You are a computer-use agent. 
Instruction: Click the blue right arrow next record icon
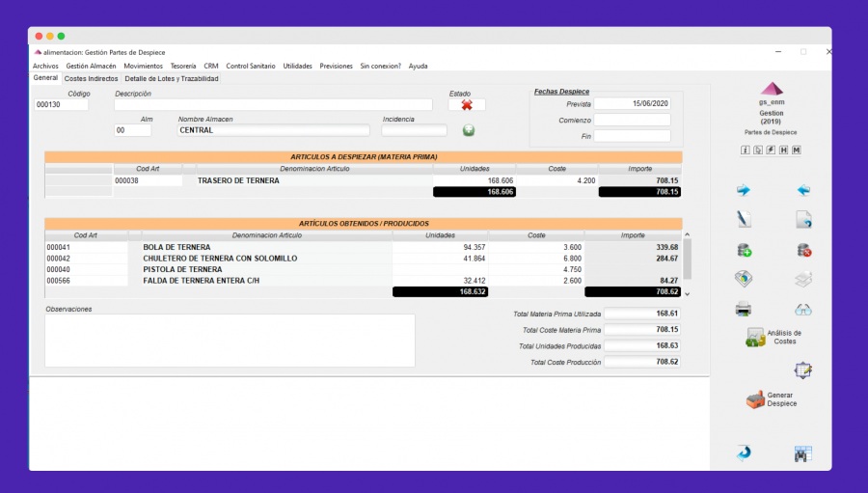tap(744, 191)
